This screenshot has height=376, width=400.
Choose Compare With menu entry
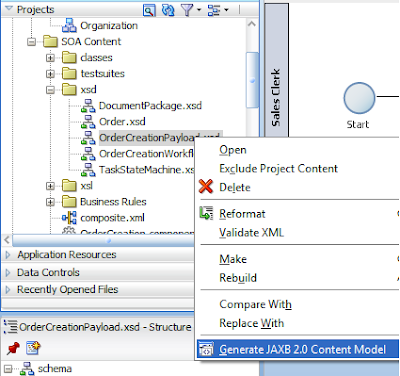coord(255,305)
